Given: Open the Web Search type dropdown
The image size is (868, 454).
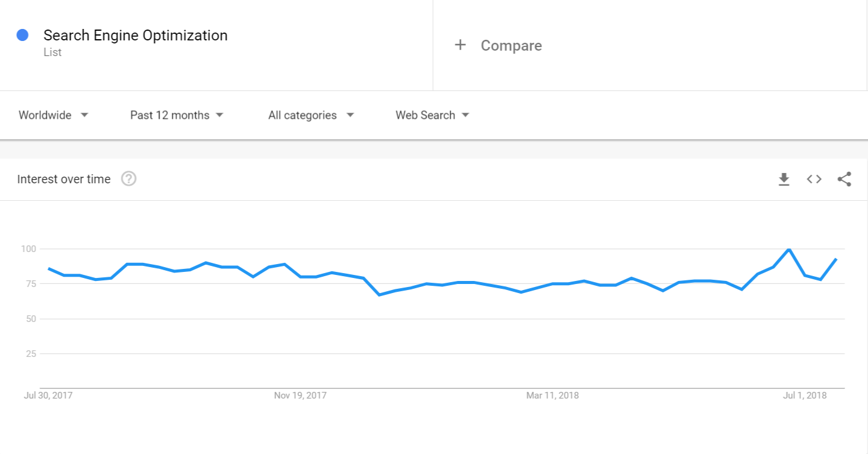Looking at the screenshot, I should (432, 115).
